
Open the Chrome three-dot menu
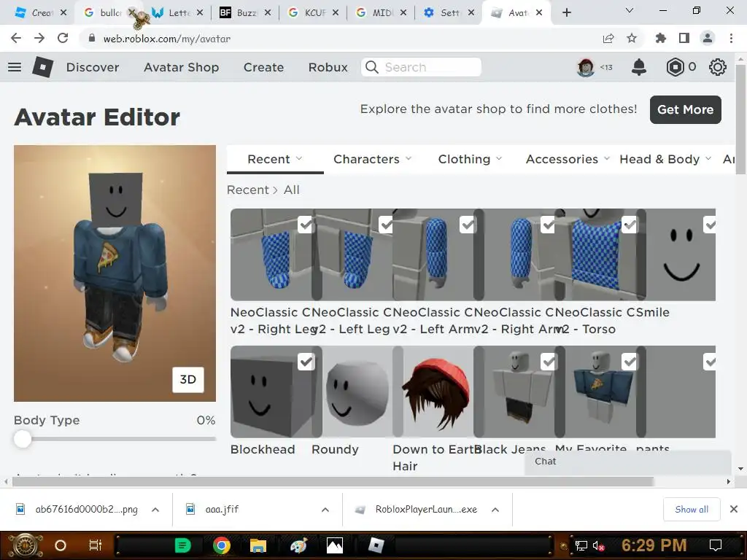(731, 38)
